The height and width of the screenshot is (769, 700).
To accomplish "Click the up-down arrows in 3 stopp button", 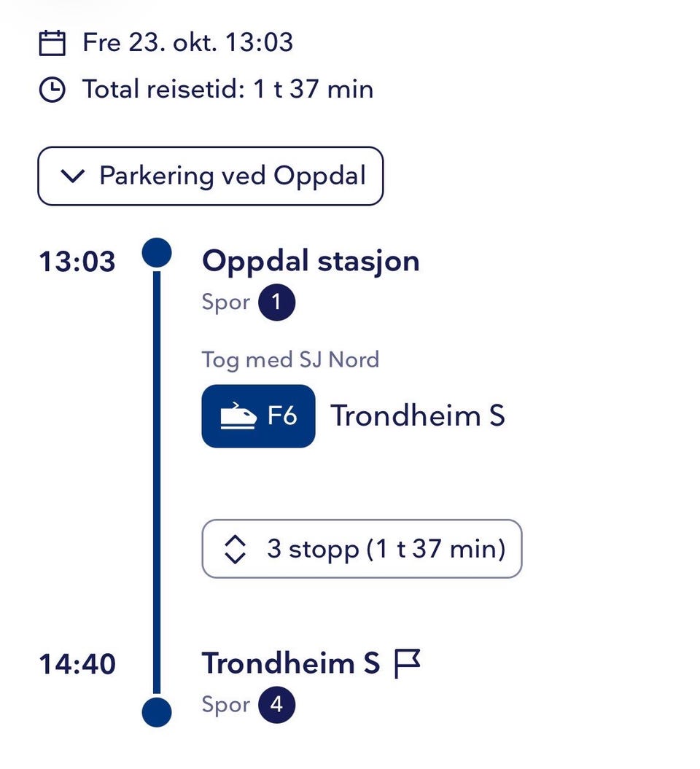I will pos(235,549).
